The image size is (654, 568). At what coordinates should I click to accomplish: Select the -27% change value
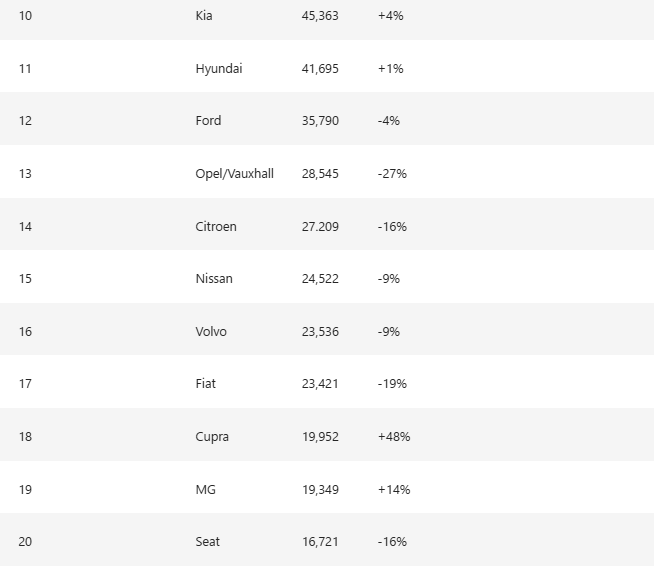coord(392,173)
